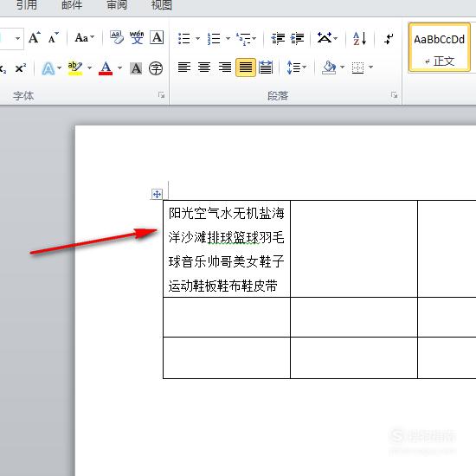The image size is (476, 476).
Task: Click the table move handle
Action: 157,194
